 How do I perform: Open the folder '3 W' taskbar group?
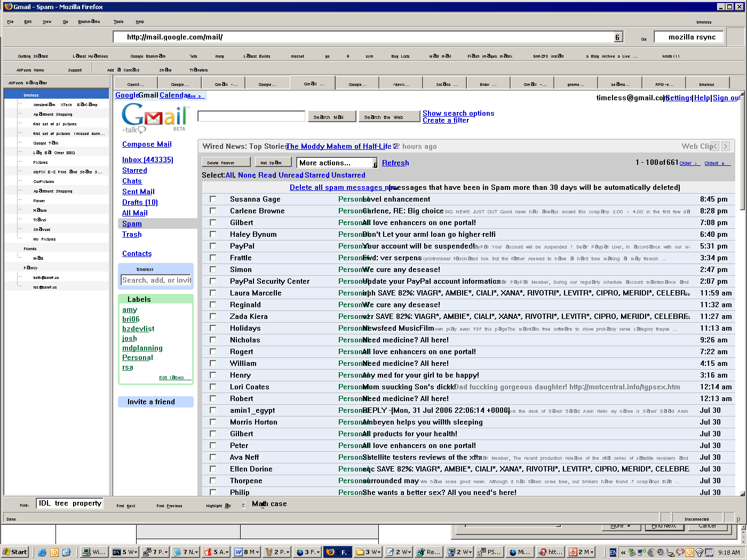368,552
